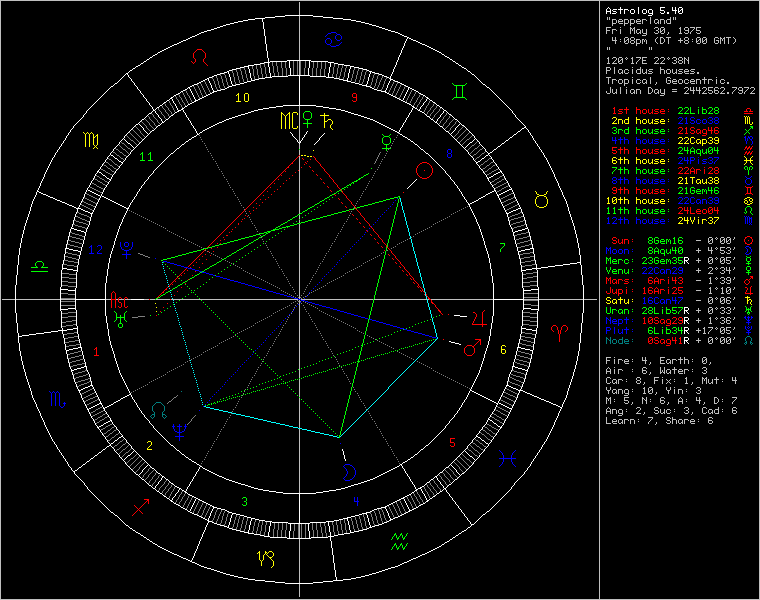Click the red house number 5 in the wheel
This screenshot has width=760, height=600.
[x=452, y=442]
